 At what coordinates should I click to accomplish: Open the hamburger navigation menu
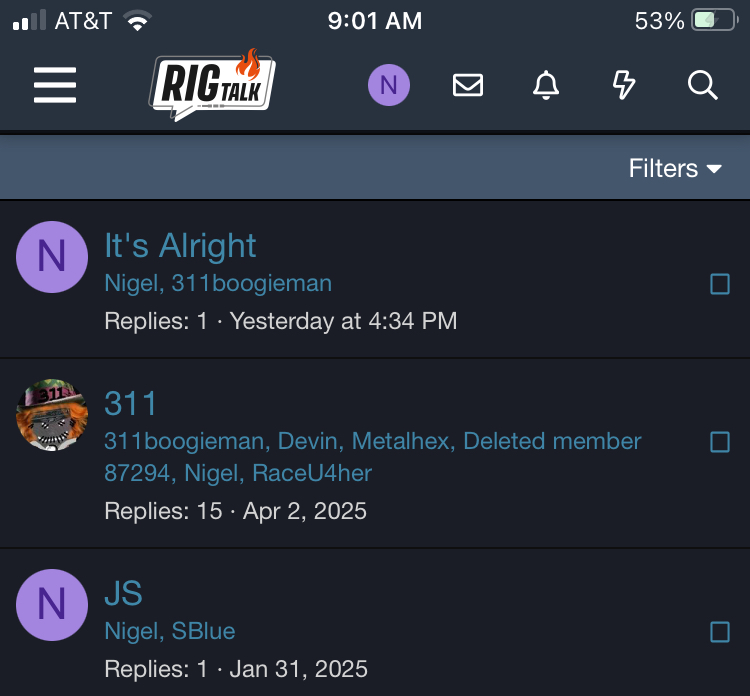(x=55, y=85)
